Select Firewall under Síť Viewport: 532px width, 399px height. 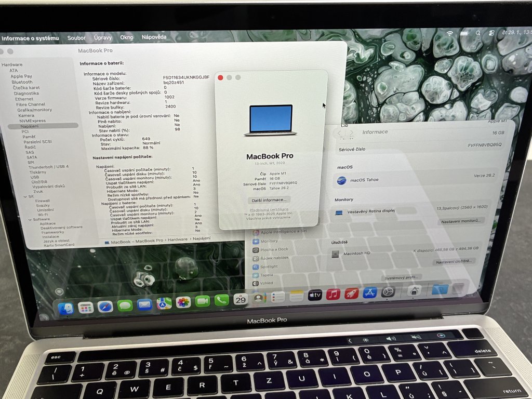pos(43,201)
